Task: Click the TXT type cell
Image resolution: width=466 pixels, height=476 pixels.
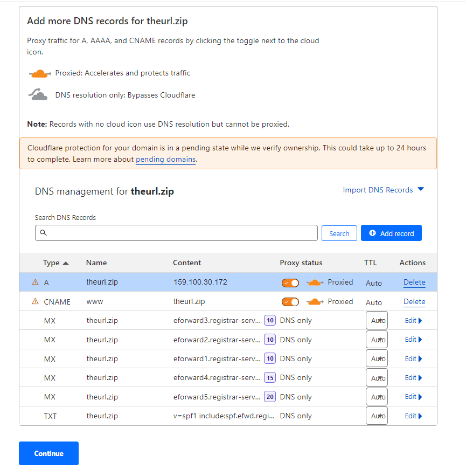Action: click(x=50, y=416)
